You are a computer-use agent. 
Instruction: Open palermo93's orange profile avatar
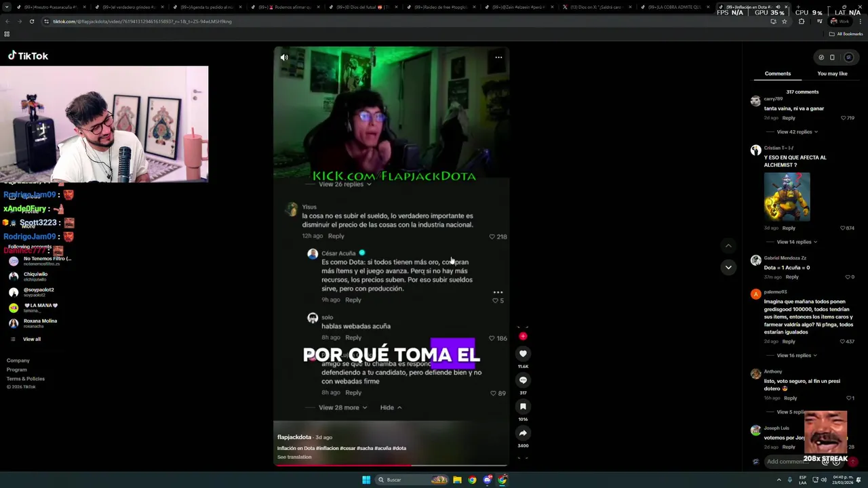click(755, 294)
